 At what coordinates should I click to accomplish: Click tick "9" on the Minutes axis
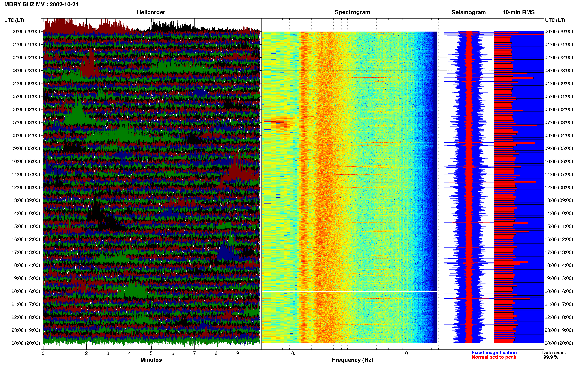coord(238,353)
